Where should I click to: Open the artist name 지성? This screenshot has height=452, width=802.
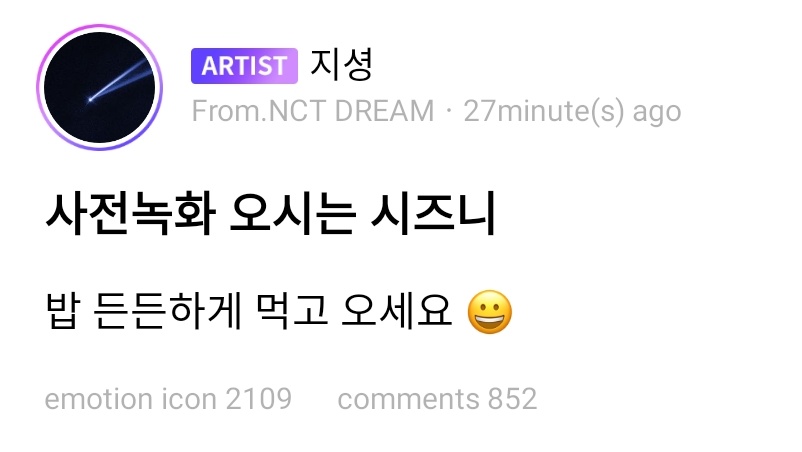tap(341, 65)
